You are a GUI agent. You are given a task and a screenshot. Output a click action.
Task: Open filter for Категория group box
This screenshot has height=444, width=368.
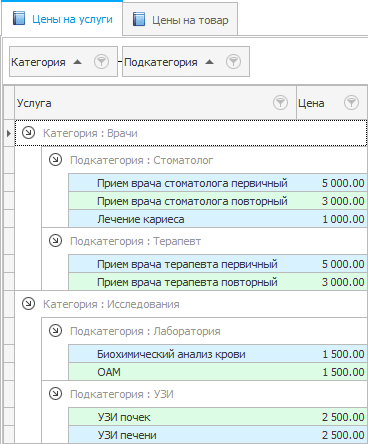(101, 62)
